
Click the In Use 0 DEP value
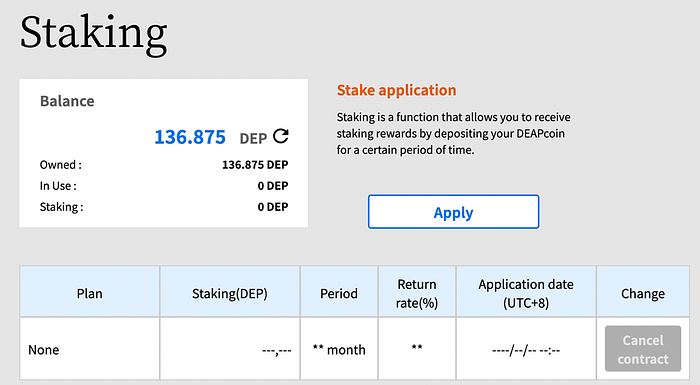click(x=273, y=186)
